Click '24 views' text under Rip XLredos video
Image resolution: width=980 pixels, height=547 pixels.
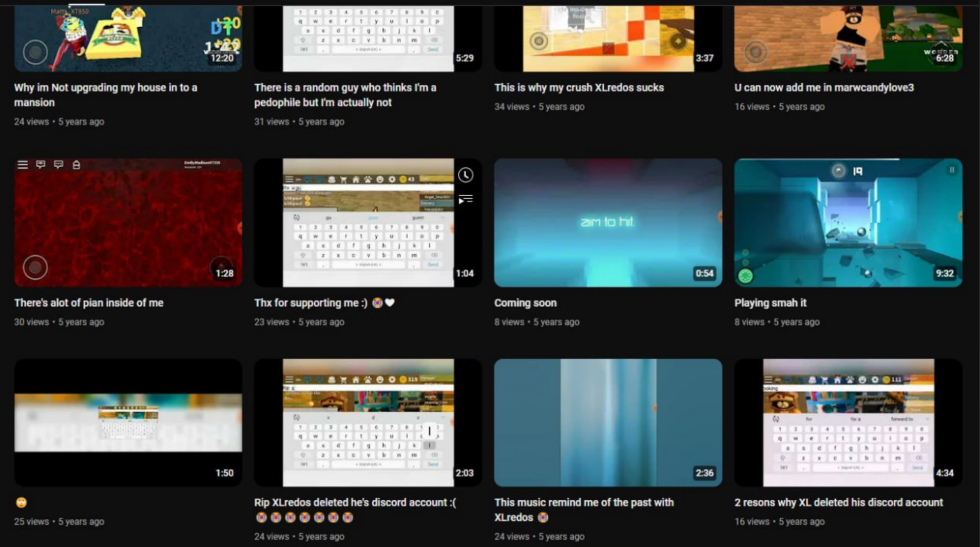tap(272, 536)
